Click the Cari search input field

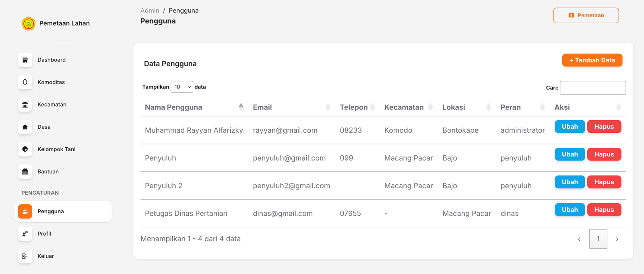[593, 88]
